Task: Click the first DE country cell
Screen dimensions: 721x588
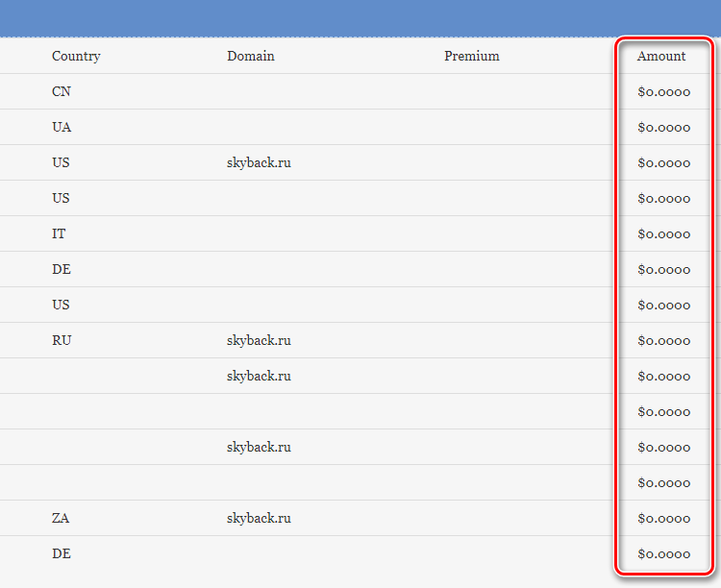Action: [62, 269]
